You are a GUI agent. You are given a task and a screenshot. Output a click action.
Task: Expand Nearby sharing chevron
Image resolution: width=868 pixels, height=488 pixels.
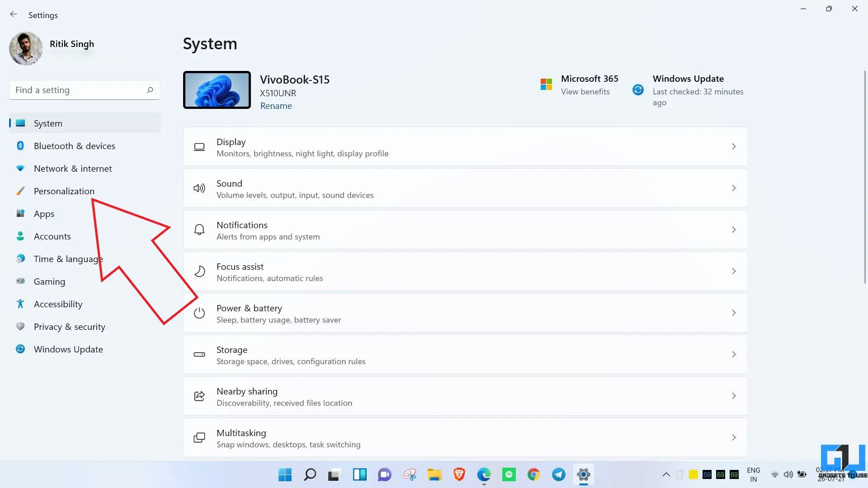tap(734, 396)
